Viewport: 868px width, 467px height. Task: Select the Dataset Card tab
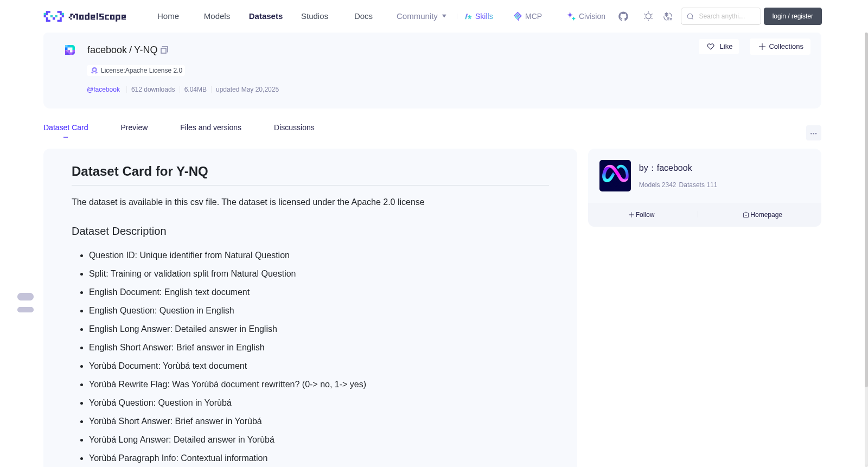click(66, 127)
